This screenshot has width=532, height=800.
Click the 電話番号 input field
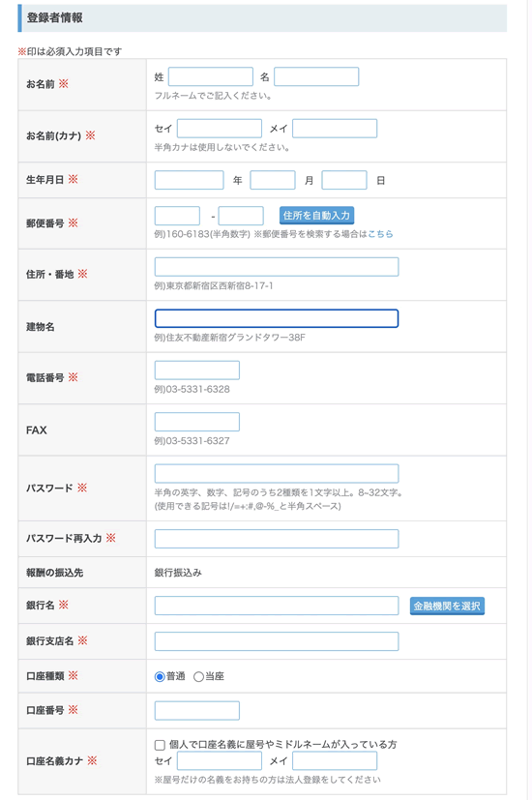[197, 370]
